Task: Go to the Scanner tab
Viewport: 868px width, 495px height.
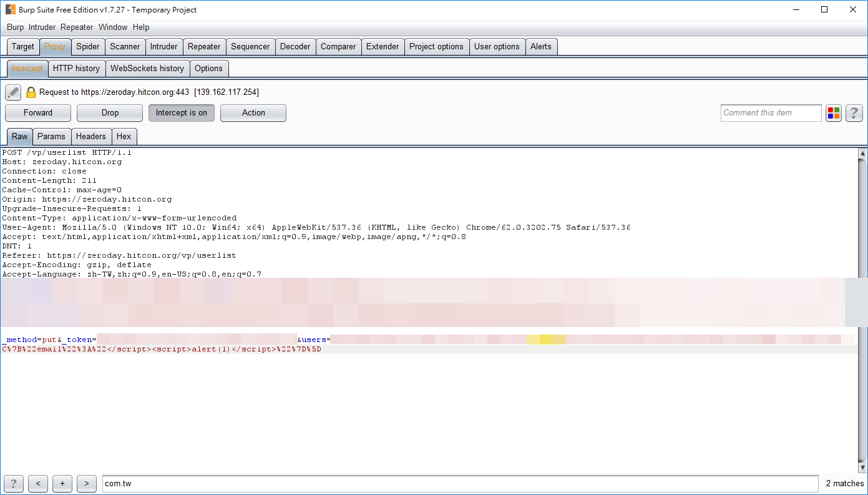Action: pyautogui.click(x=125, y=47)
